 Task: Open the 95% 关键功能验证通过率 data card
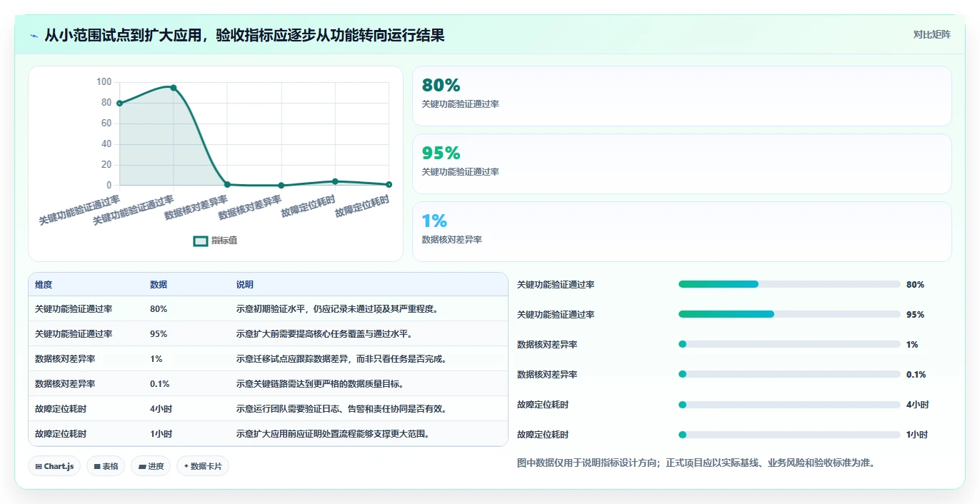click(682, 163)
